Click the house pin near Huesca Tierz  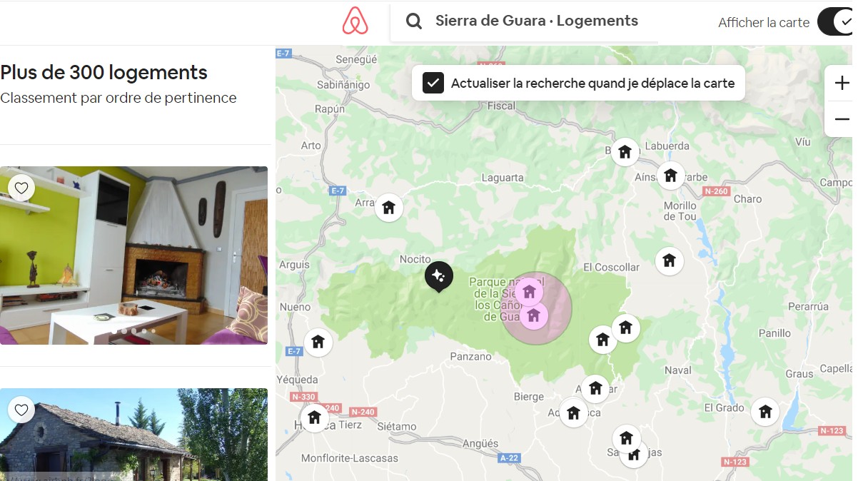[x=314, y=417]
